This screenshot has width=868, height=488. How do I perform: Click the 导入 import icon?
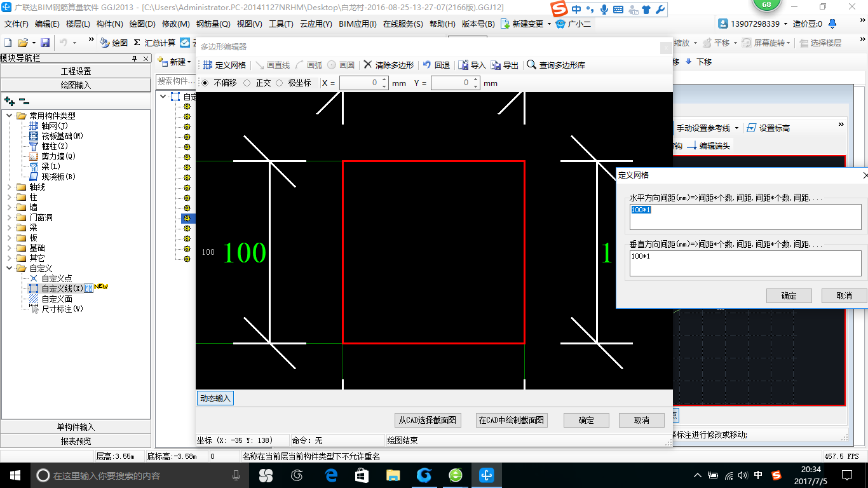coord(463,65)
